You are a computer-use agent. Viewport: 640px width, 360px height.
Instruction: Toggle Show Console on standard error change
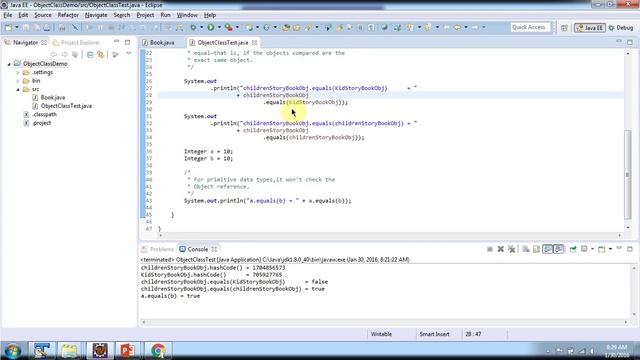[x=558, y=249]
